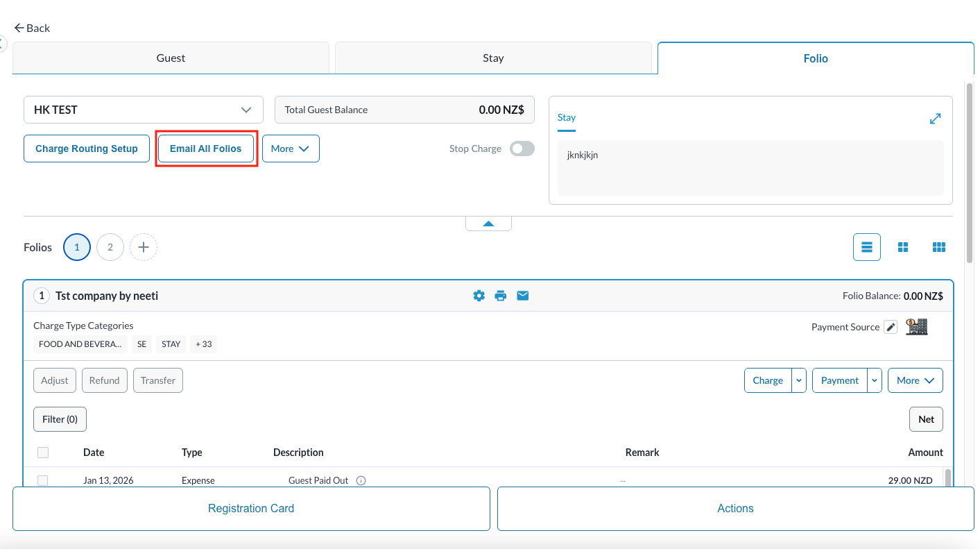This screenshot has width=980, height=549.
Task: Print the Tst company folio
Action: (x=501, y=296)
